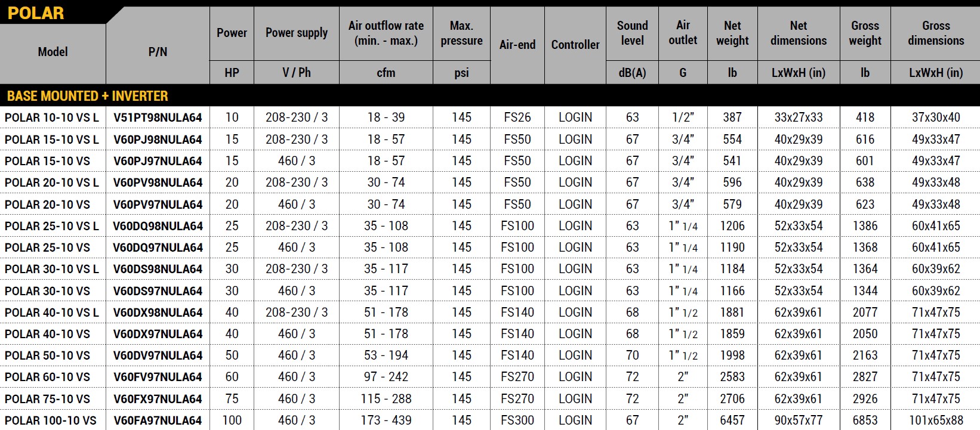The height and width of the screenshot is (430, 980).
Task: Select the FS300 air-end cell
Action: tap(517, 420)
